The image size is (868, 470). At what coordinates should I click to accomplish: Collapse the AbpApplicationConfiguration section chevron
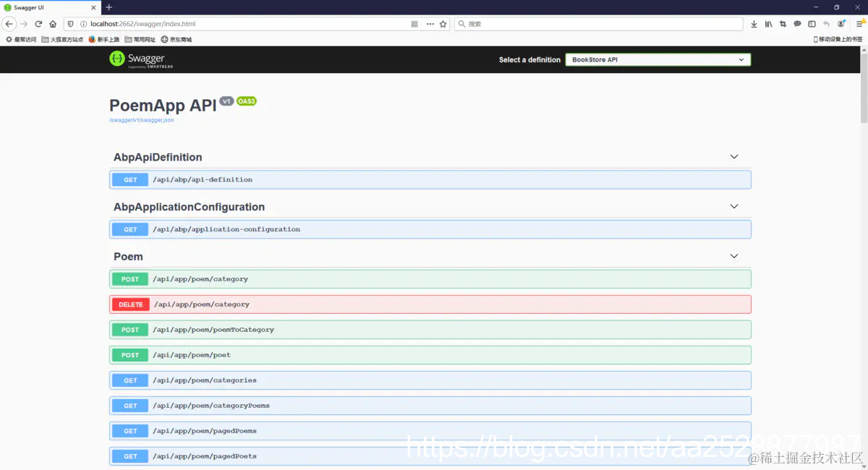coord(734,207)
